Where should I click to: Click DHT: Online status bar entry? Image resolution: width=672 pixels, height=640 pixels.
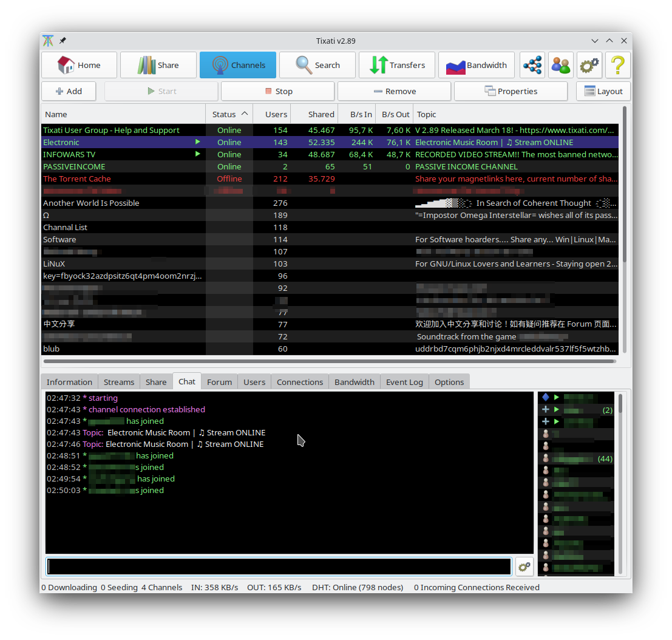point(358,587)
